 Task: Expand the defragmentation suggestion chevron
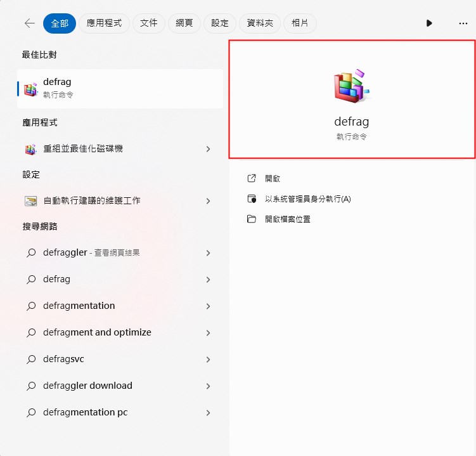pyautogui.click(x=208, y=306)
